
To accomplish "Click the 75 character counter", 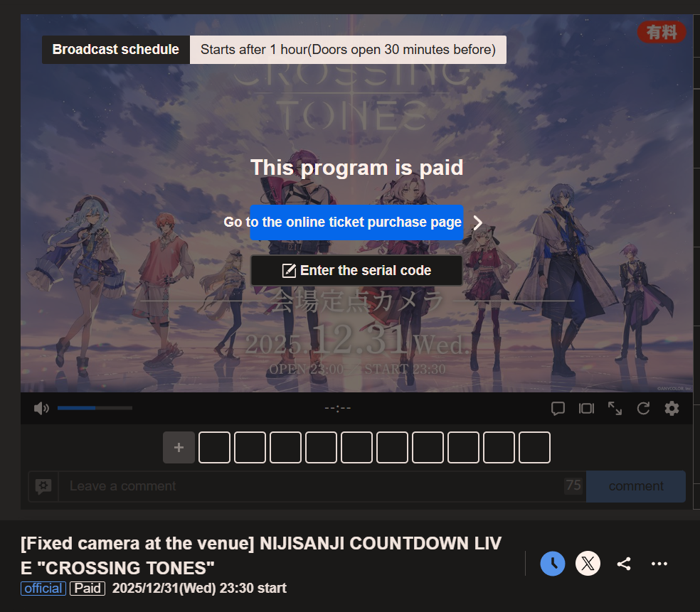I will (x=573, y=485).
